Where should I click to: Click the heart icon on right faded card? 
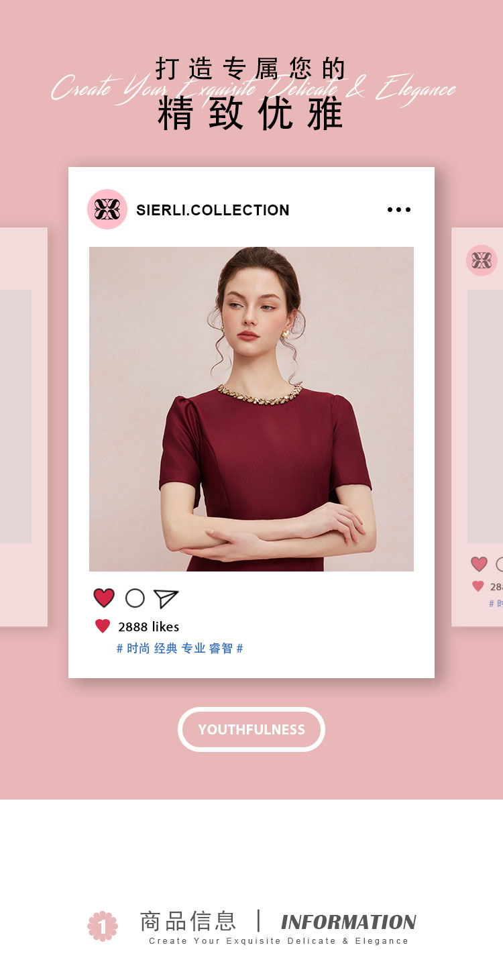pyautogui.click(x=479, y=564)
